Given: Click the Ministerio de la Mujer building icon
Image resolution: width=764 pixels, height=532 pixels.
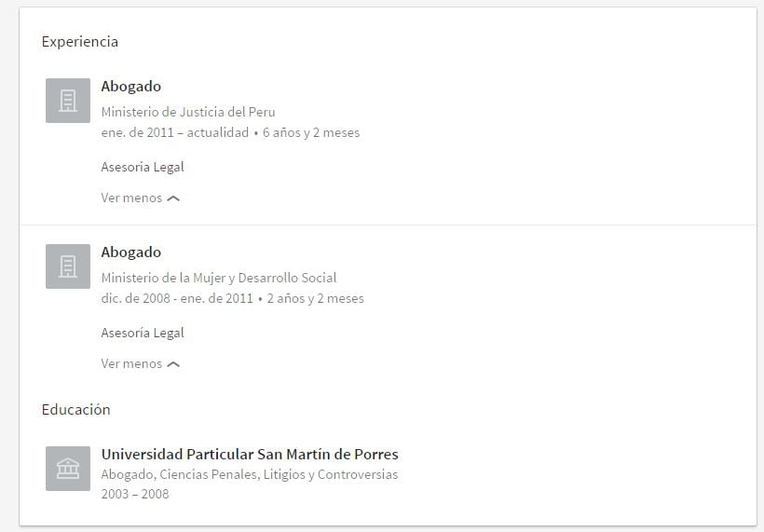Looking at the screenshot, I should pyautogui.click(x=68, y=266).
